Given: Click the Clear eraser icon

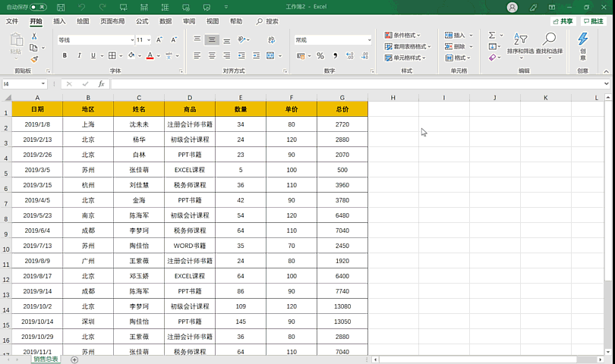Looking at the screenshot, I should click(492, 58).
